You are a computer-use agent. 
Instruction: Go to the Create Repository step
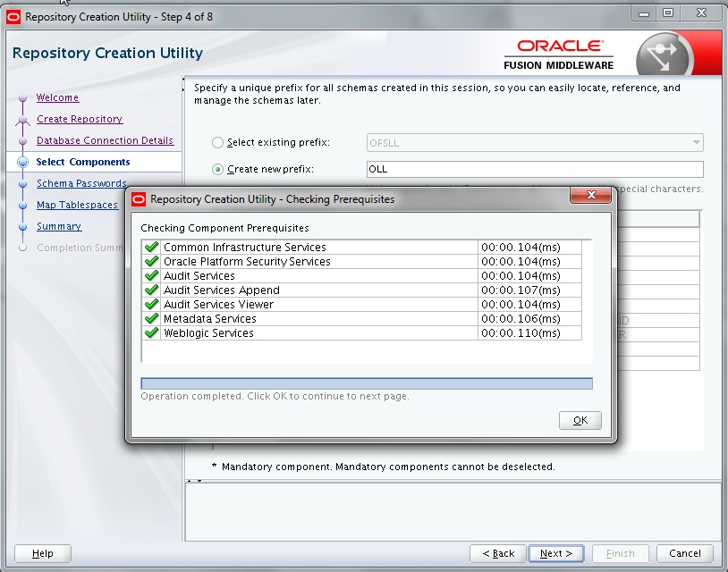point(80,119)
